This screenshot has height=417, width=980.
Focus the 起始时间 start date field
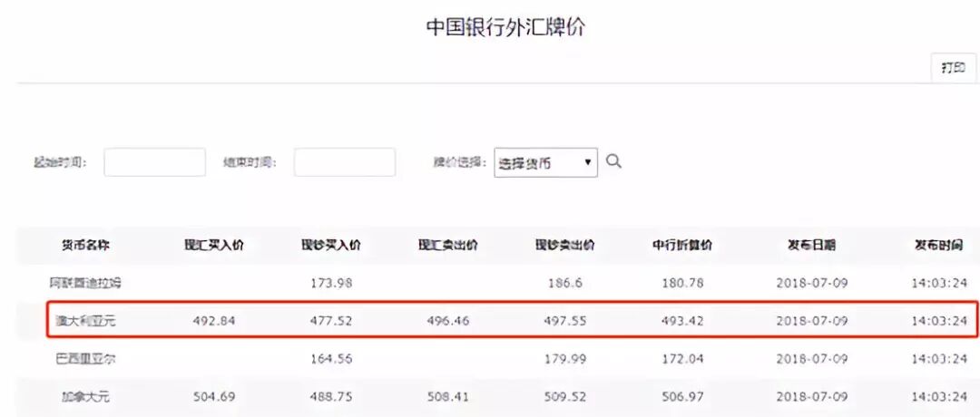(154, 162)
